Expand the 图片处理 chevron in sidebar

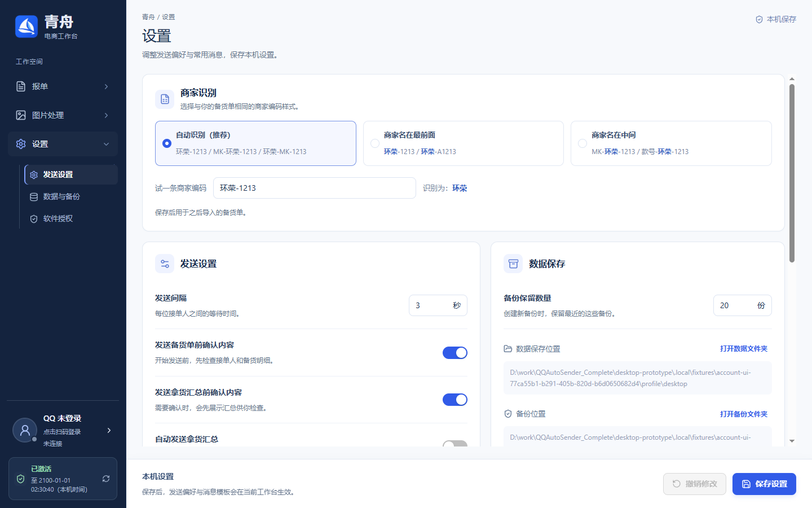click(106, 115)
